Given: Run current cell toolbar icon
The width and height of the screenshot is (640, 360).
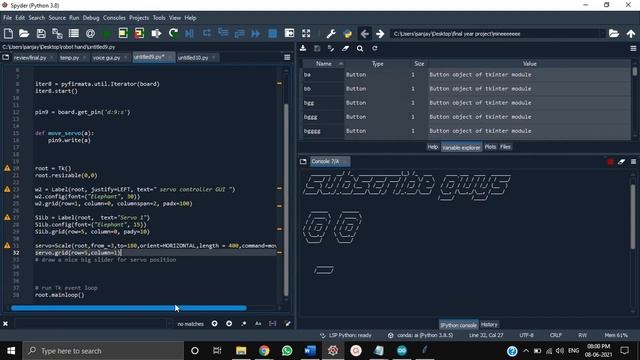Looking at the screenshot, I should click(123, 33).
